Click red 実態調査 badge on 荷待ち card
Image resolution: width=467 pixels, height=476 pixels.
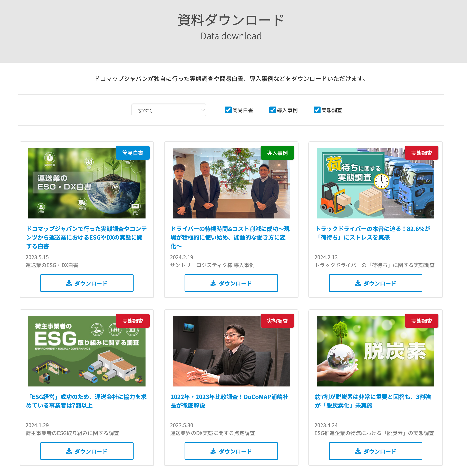[x=421, y=153]
